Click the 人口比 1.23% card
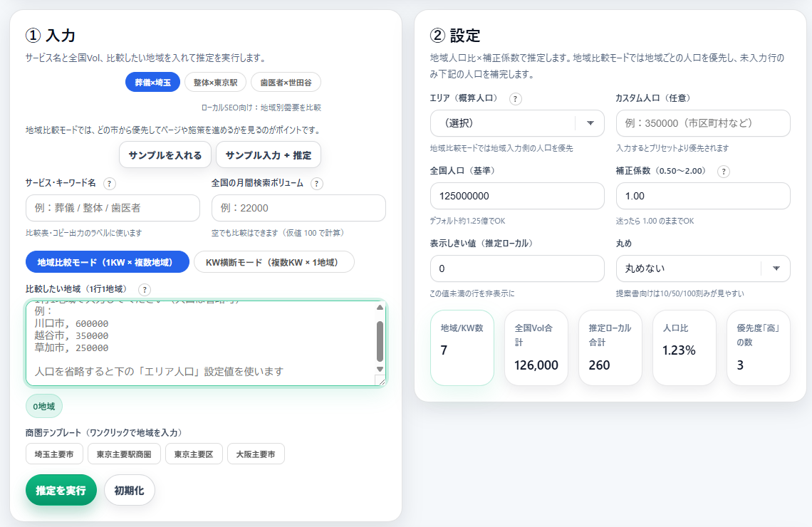The height and width of the screenshot is (527, 812). [684, 348]
